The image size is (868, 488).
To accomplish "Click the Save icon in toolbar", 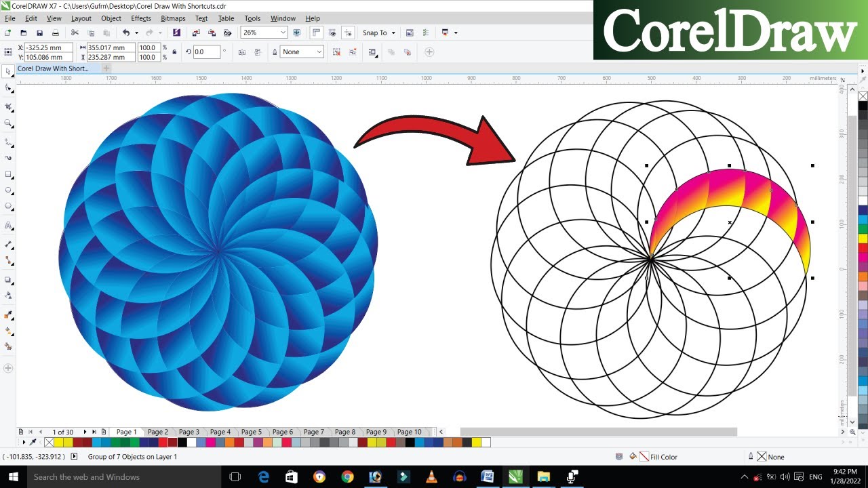I will 39,33.
